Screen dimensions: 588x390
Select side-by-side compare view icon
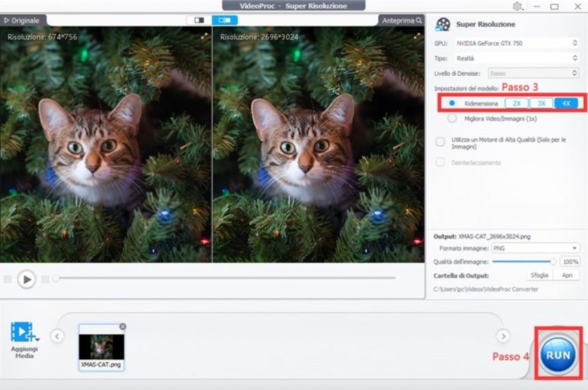click(x=225, y=20)
